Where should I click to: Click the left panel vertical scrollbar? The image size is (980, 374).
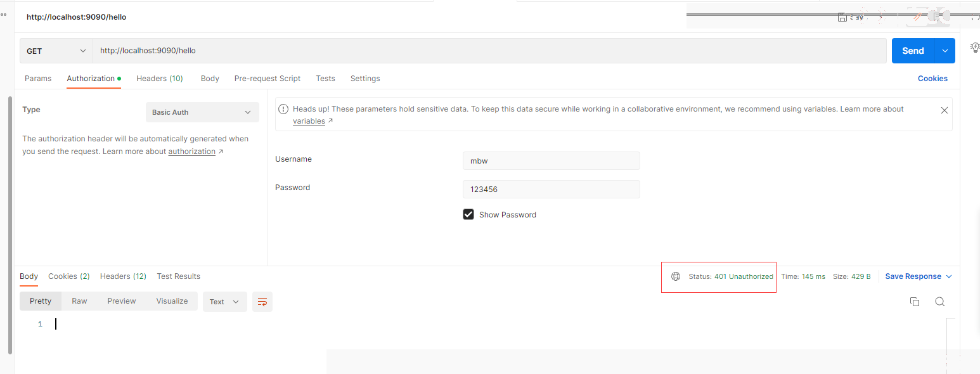[x=10, y=224]
